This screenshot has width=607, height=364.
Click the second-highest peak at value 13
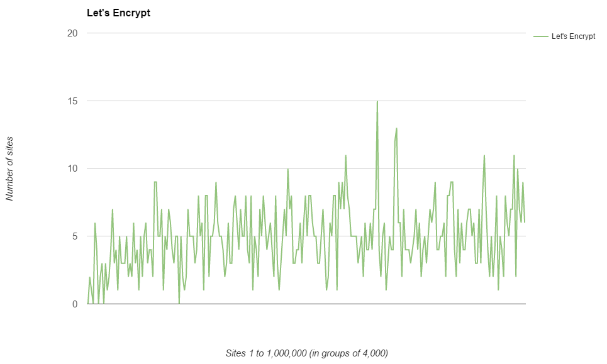point(396,128)
